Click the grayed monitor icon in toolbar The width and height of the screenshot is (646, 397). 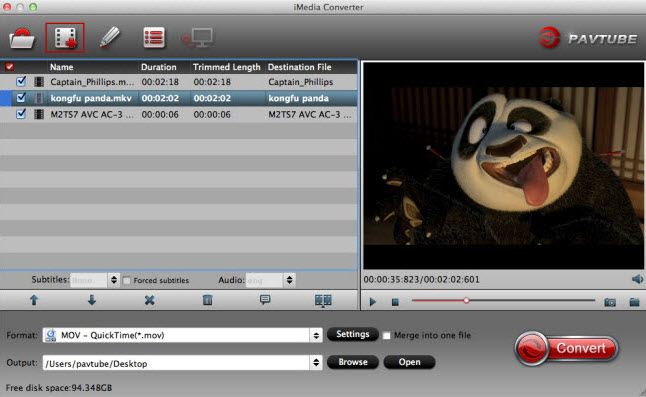click(198, 38)
